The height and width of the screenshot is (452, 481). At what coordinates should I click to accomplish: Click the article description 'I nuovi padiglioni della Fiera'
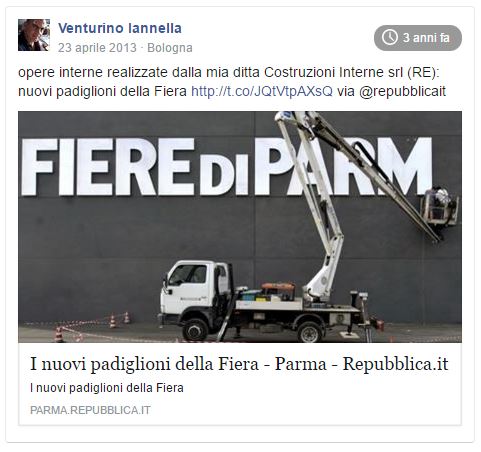(107, 388)
